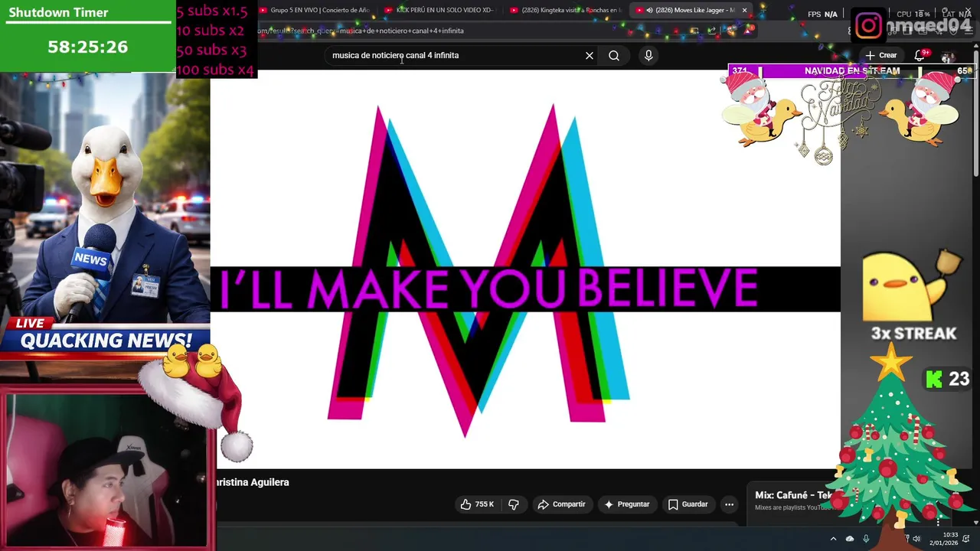The image size is (980, 551).
Task: Open the Crear menu
Action: tap(880, 55)
